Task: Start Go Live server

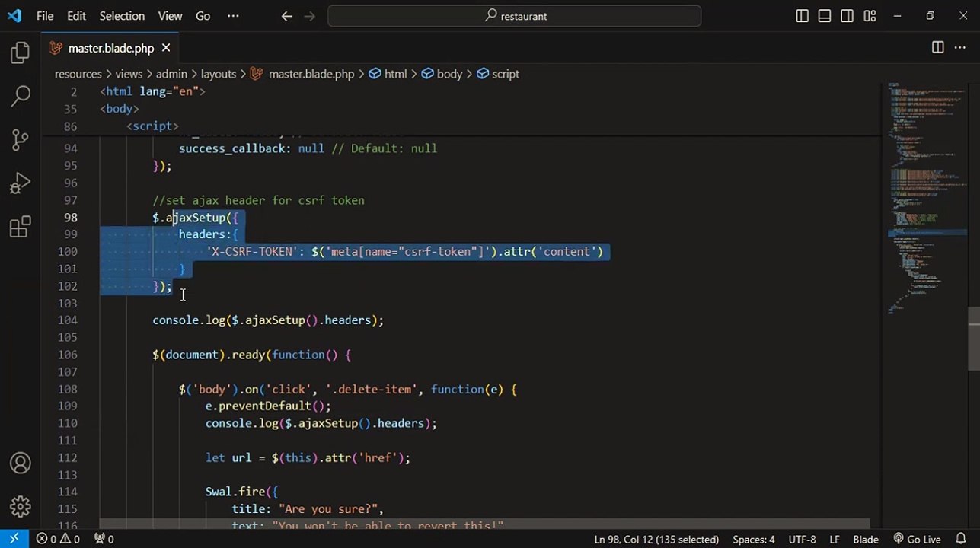Action: (917, 539)
